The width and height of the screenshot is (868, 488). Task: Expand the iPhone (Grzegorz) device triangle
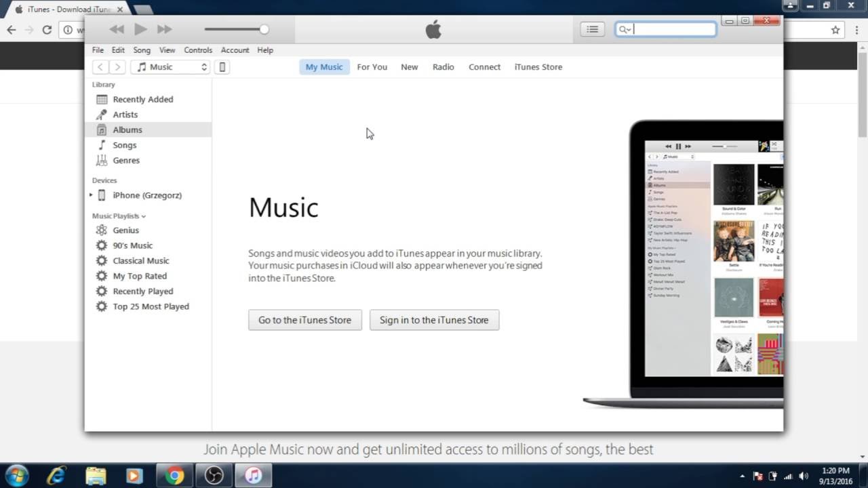[91, 195]
